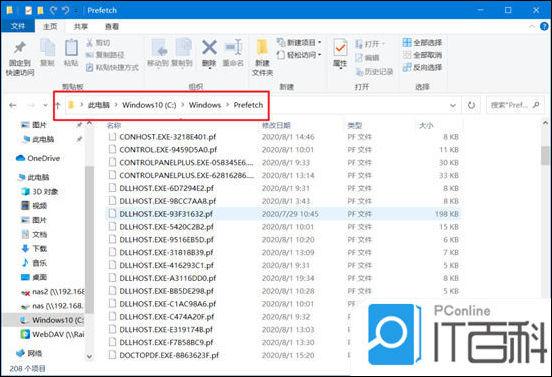The height and width of the screenshot is (377, 552).
Task: Click Select none (全部取消)
Action: [422, 55]
